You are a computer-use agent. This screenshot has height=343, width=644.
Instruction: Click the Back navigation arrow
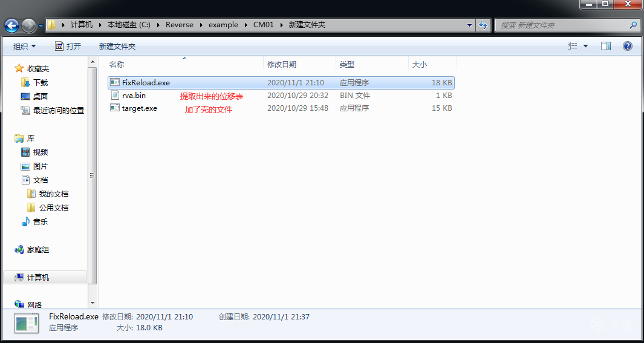11,26
